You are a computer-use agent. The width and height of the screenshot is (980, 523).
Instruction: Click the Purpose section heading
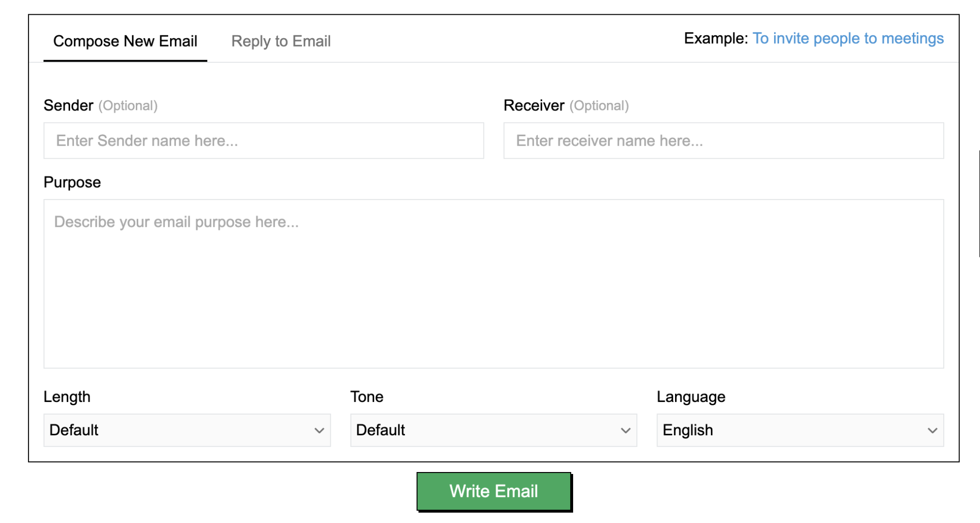coord(72,182)
